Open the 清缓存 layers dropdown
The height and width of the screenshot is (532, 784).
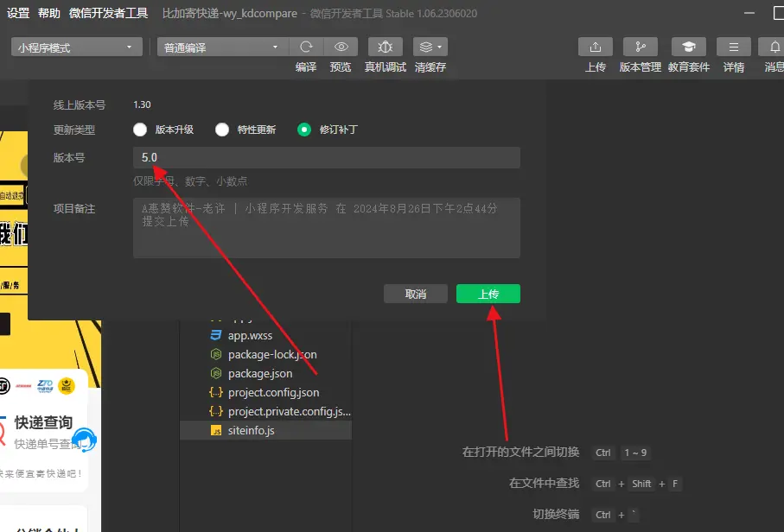(x=430, y=47)
